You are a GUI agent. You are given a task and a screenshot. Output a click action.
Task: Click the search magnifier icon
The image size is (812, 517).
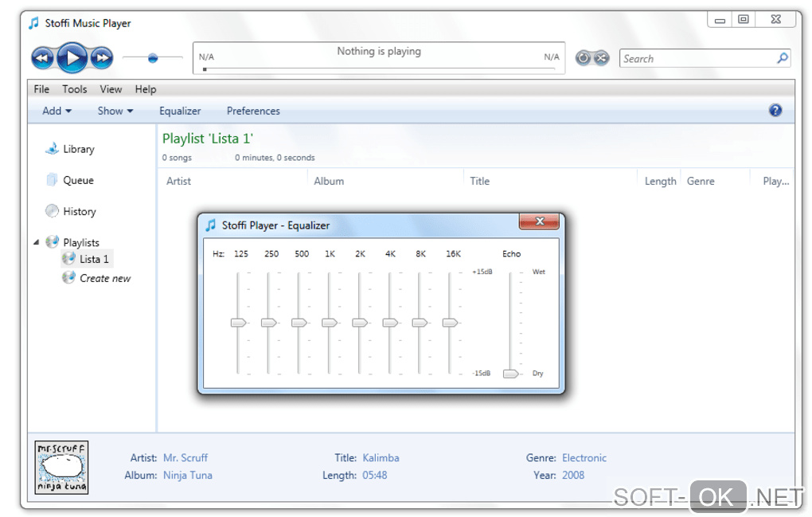coord(783,58)
